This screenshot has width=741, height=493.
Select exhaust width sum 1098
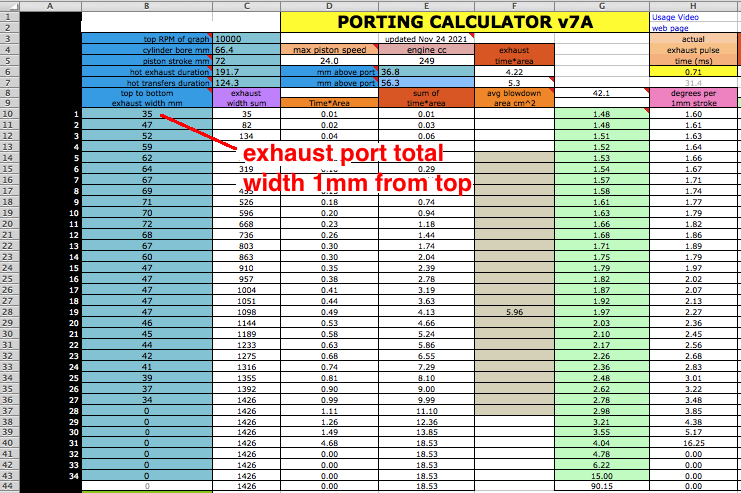click(246, 312)
